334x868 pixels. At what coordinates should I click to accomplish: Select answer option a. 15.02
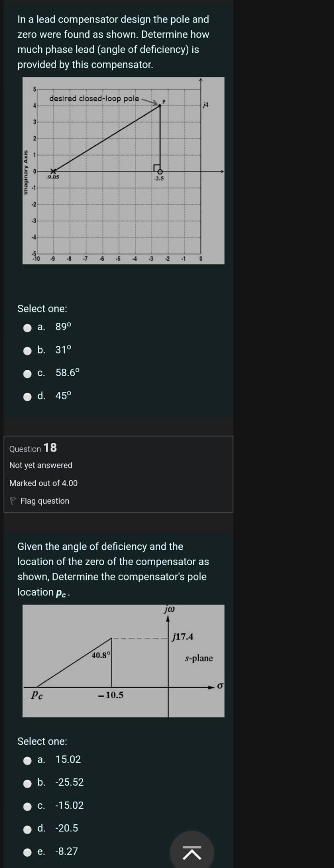point(28,760)
